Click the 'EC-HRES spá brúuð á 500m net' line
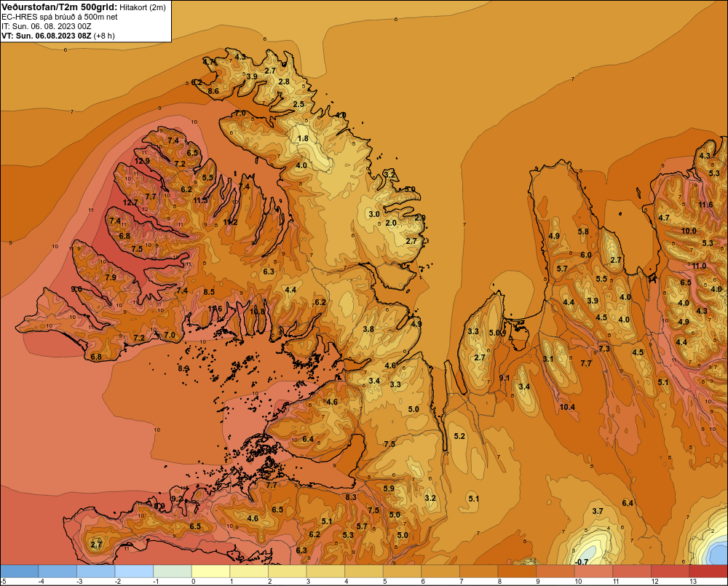 pos(60,17)
